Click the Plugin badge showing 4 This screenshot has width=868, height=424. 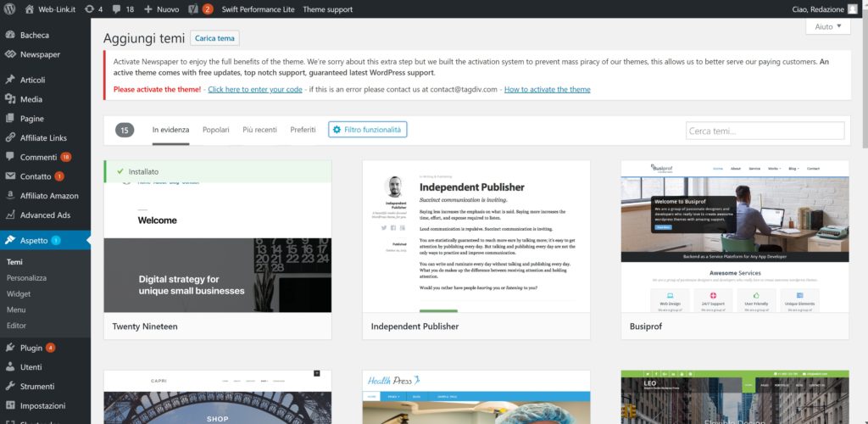click(50, 349)
